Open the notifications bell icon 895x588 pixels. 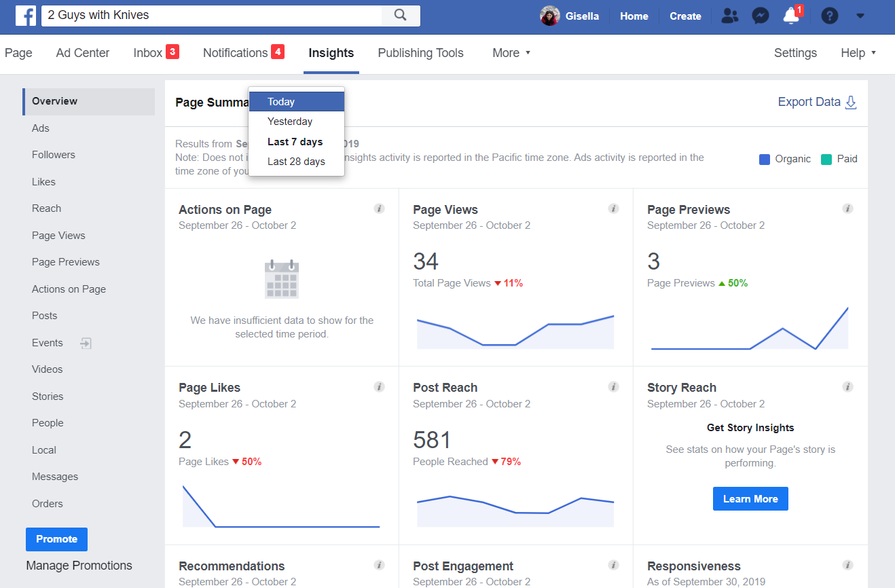click(791, 16)
